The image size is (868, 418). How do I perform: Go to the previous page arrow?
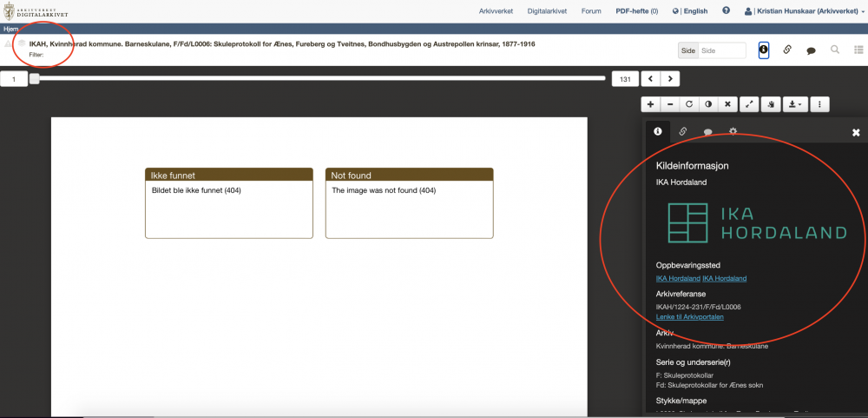(x=650, y=79)
